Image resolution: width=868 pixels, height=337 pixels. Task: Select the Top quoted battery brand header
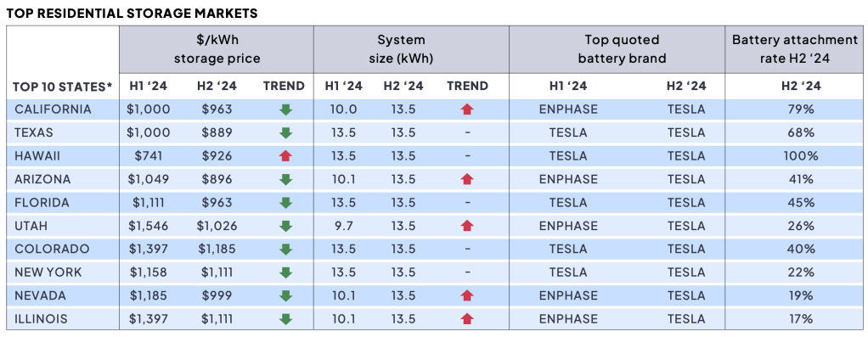click(x=623, y=49)
